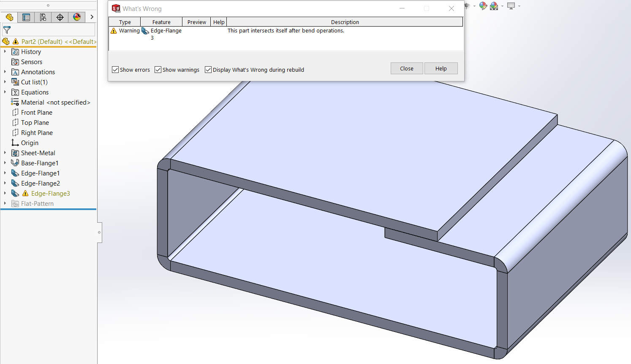Open the ConfigurationManager tab
Viewport: 631px width, 364px height.
click(43, 17)
